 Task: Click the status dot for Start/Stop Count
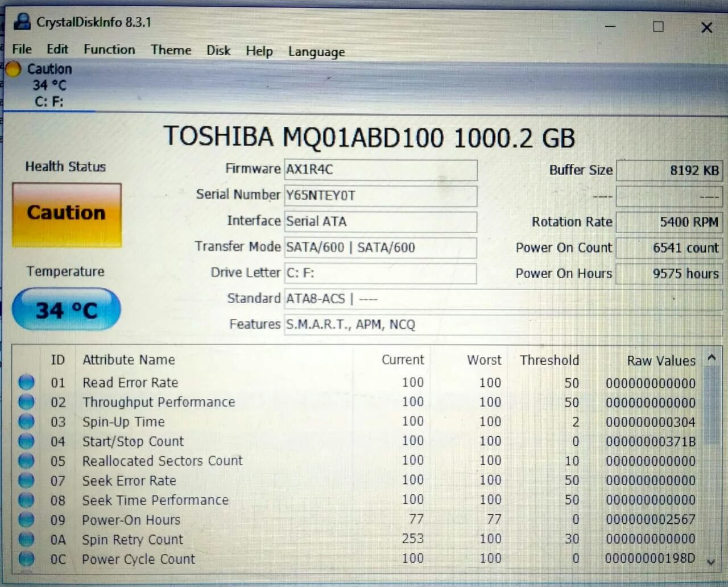pos(26,441)
